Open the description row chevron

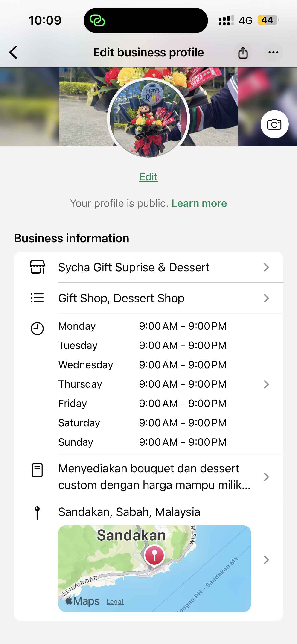(x=266, y=477)
